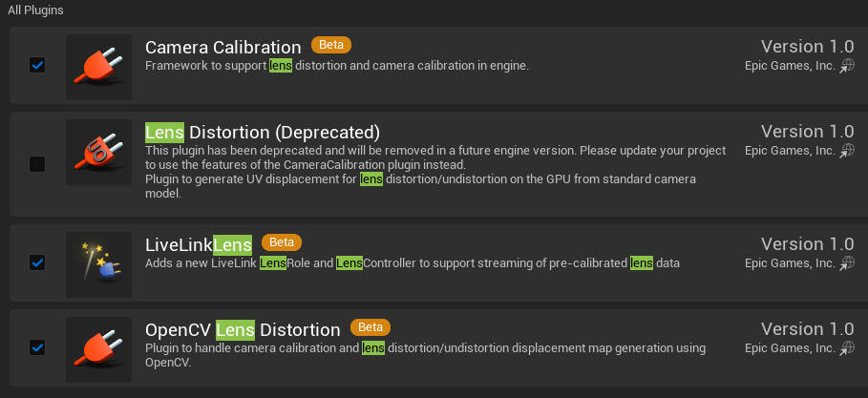The width and height of the screenshot is (868, 398).
Task: Click the Beta badge beside Camera Calibration
Action: [x=331, y=45]
